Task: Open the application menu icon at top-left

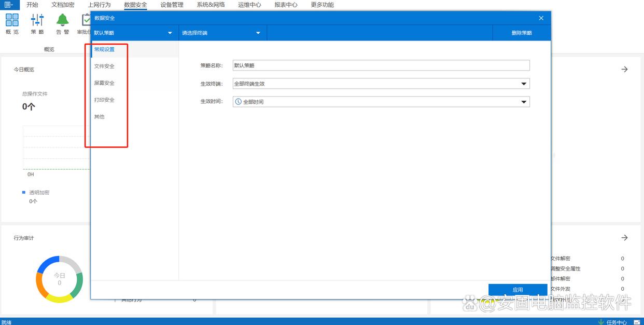Action: (8, 5)
